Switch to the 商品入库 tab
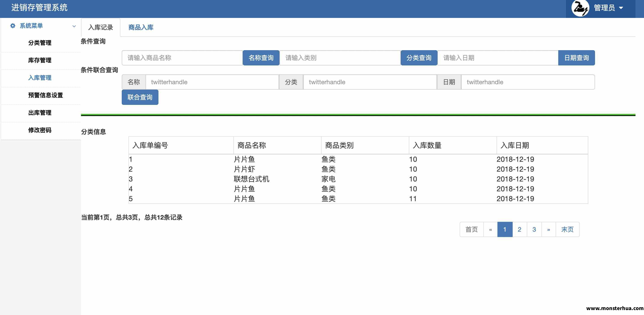The width and height of the screenshot is (644, 315). click(141, 27)
